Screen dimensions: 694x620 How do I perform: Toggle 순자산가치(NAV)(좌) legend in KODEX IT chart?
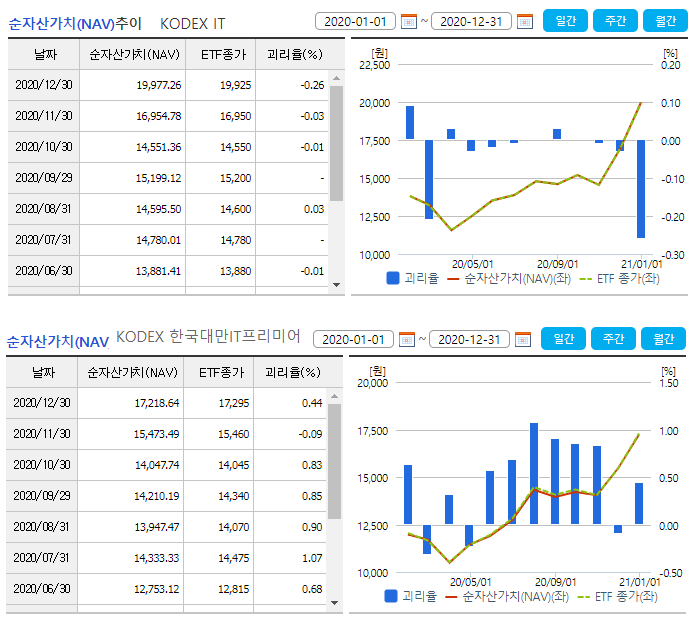pyautogui.click(x=509, y=278)
